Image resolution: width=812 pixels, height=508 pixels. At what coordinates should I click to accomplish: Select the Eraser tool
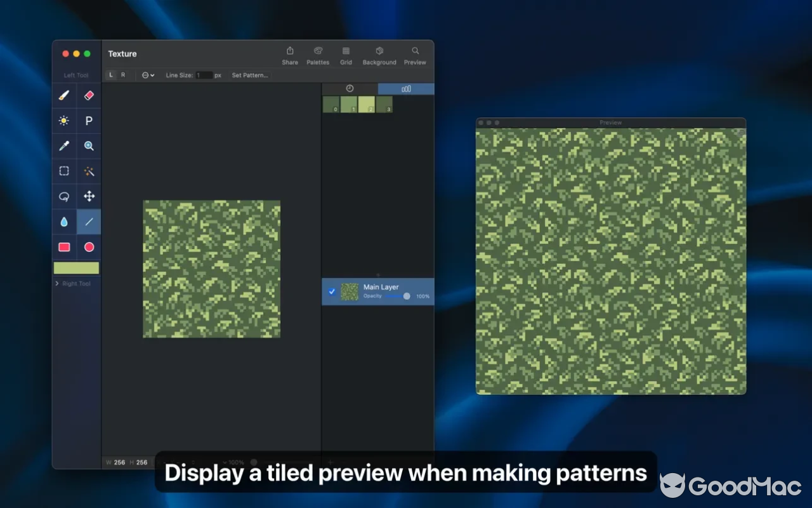(89, 95)
